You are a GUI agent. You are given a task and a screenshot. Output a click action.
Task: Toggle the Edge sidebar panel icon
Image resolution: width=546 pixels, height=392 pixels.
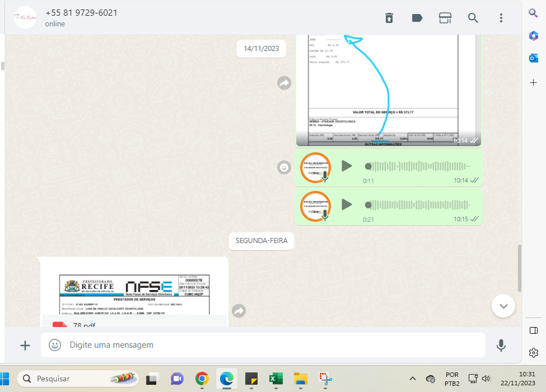coord(534,330)
